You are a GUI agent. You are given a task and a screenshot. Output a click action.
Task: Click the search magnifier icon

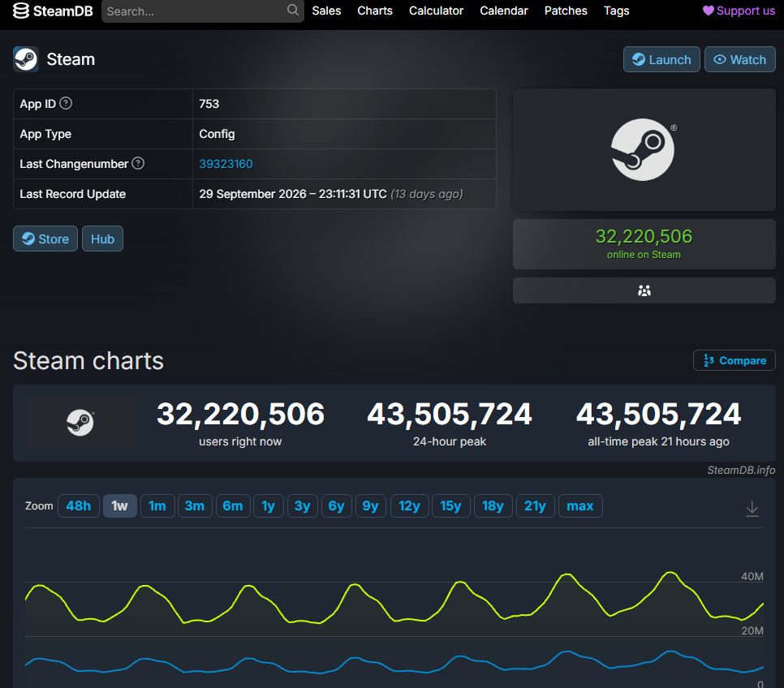click(292, 10)
